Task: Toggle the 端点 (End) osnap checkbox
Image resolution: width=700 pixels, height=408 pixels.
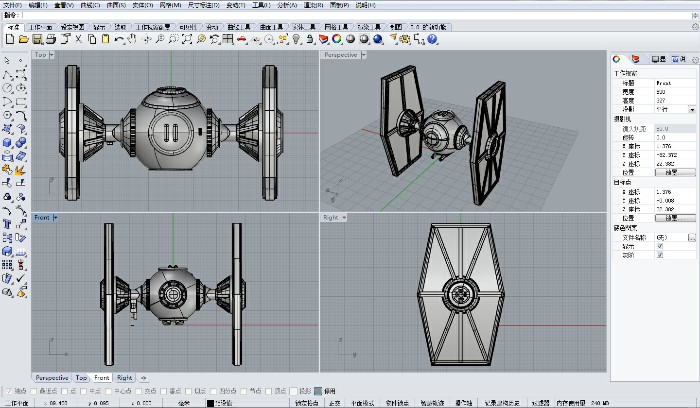Action: pos(9,391)
